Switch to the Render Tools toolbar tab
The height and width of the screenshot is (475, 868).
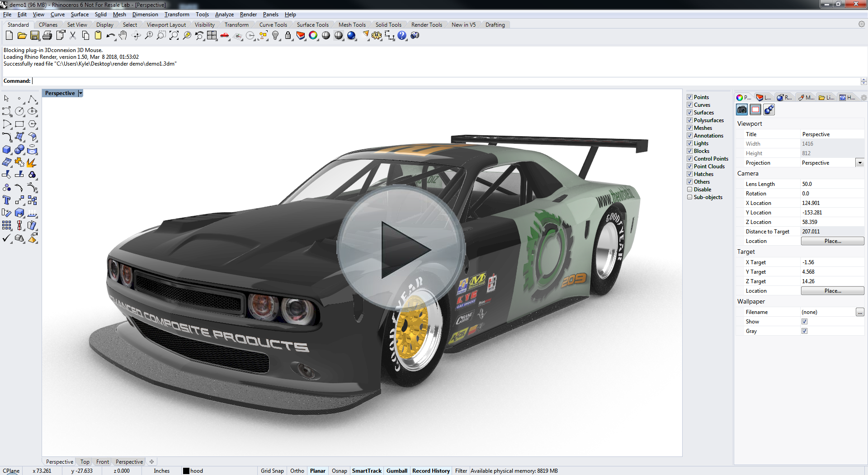click(426, 25)
